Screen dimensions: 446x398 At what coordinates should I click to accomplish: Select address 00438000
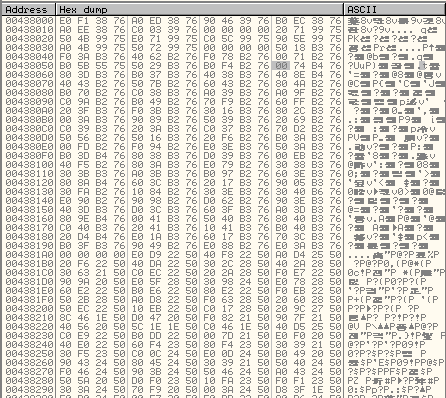tap(29, 21)
